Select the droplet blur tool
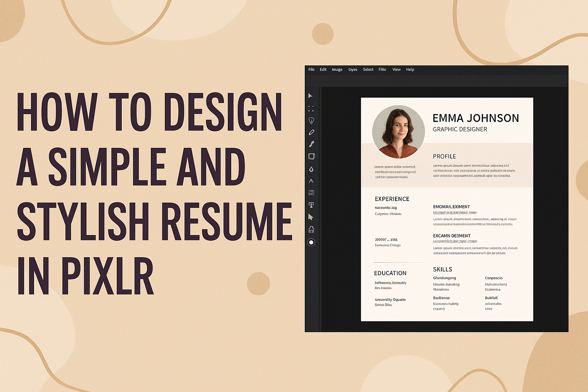The width and height of the screenshot is (588, 392). (311, 169)
